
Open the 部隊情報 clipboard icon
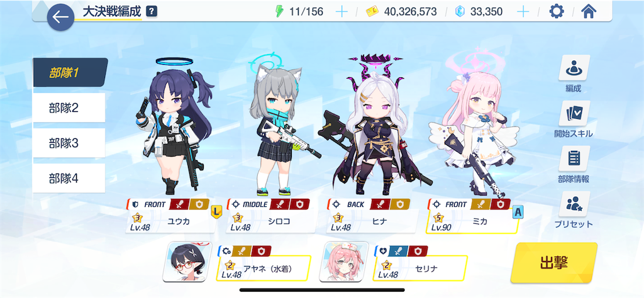click(x=574, y=158)
